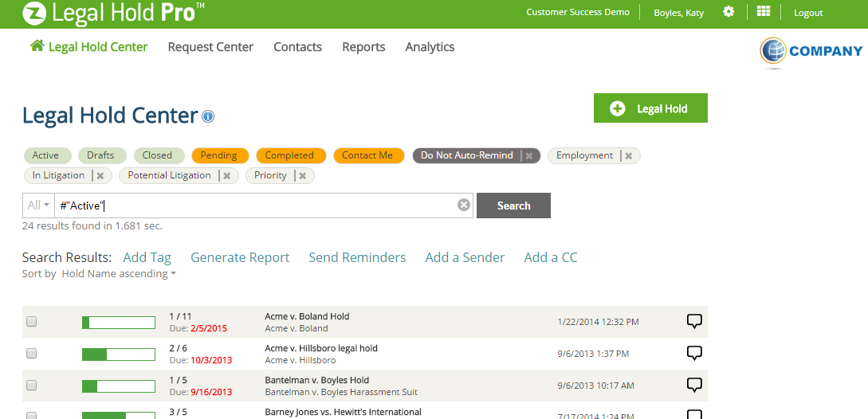Filter by the Do Not Auto-Remind tag label

tap(466, 155)
